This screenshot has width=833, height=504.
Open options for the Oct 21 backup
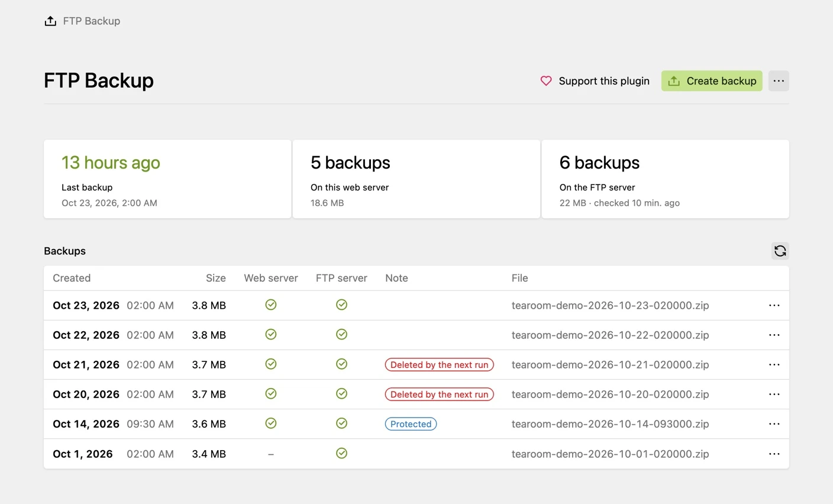(774, 364)
